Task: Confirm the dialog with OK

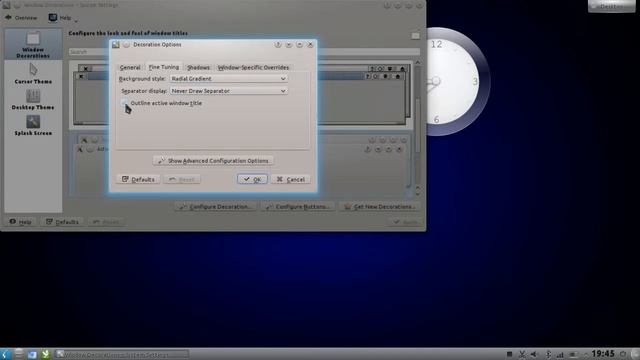Action: [252, 179]
